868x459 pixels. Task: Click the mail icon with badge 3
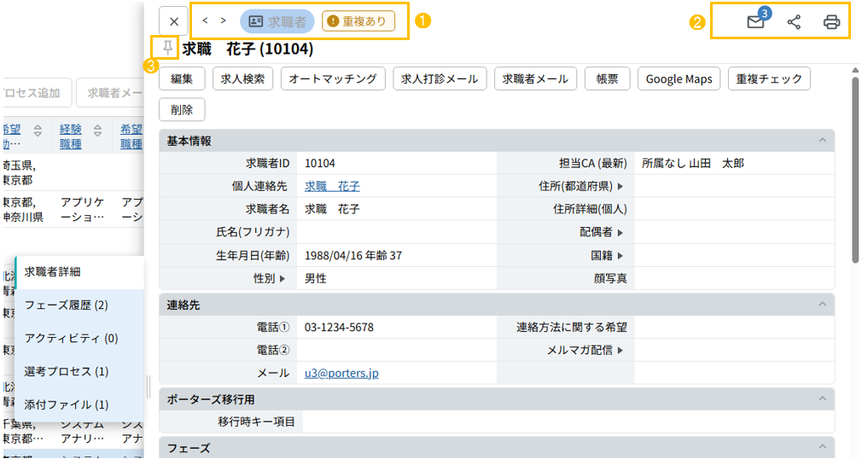(755, 23)
